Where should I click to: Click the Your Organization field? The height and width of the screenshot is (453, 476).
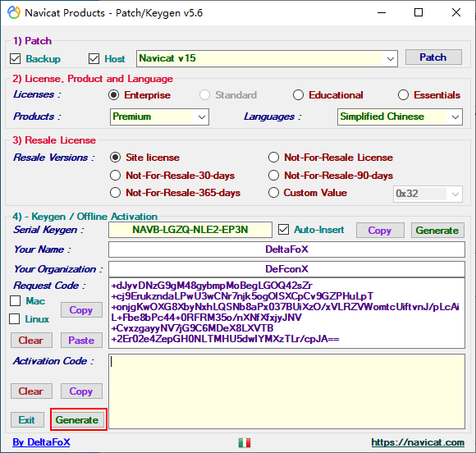286,269
